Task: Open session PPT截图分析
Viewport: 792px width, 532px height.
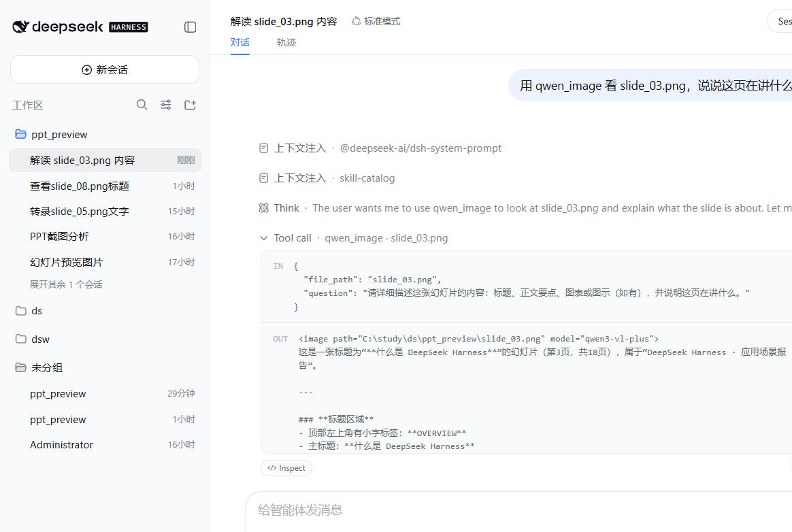Action: (x=105, y=237)
